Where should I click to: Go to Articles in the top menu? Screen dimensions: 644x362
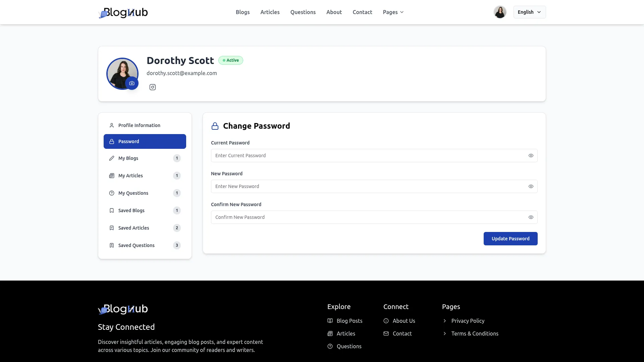click(270, 12)
